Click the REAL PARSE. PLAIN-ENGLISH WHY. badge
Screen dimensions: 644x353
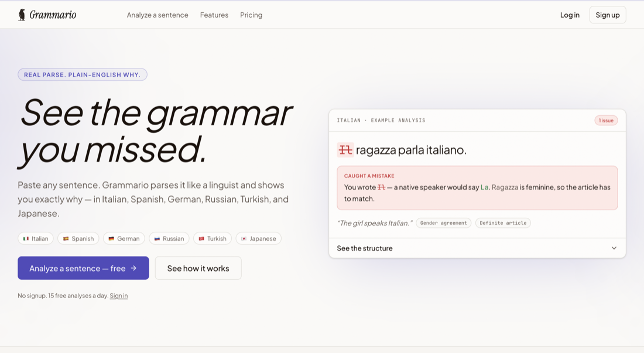click(x=82, y=75)
